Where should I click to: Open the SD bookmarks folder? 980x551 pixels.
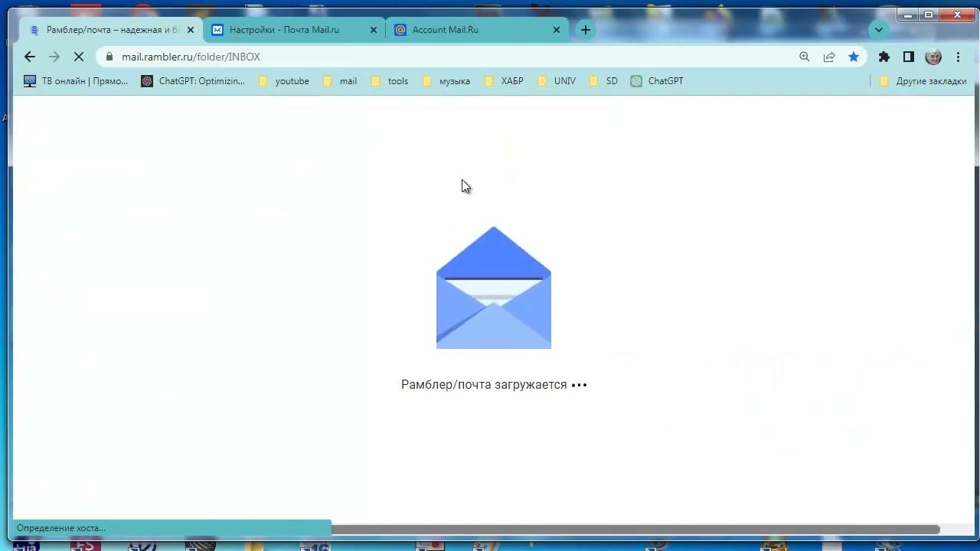[x=603, y=81]
